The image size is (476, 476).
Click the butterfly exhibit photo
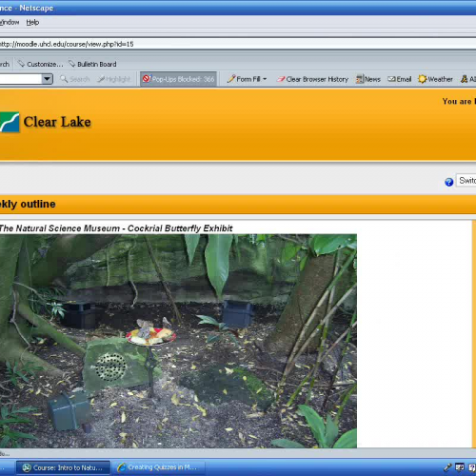click(x=178, y=341)
